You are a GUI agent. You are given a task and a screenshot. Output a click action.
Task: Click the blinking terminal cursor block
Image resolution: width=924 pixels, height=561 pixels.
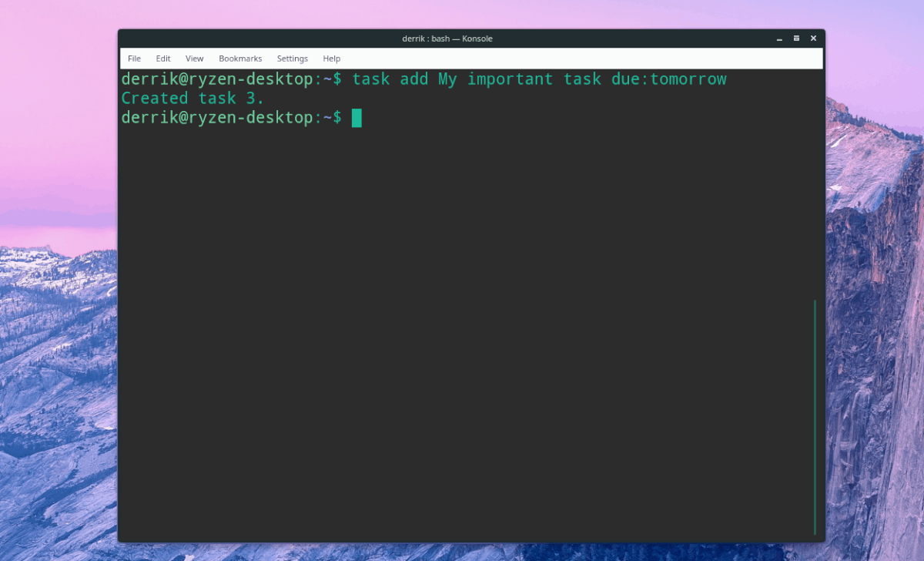[357, 118]
